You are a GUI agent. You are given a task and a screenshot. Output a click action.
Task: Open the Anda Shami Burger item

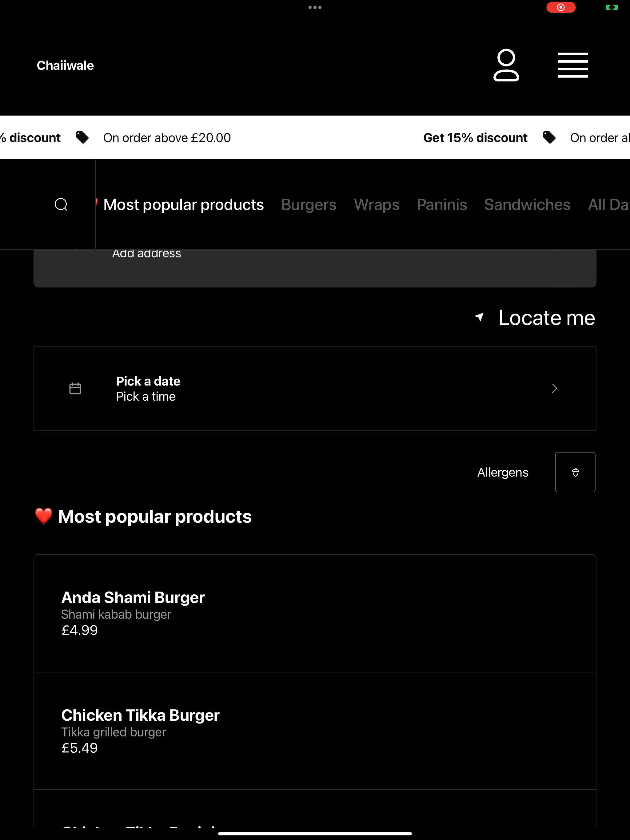[x=315, y=613]
